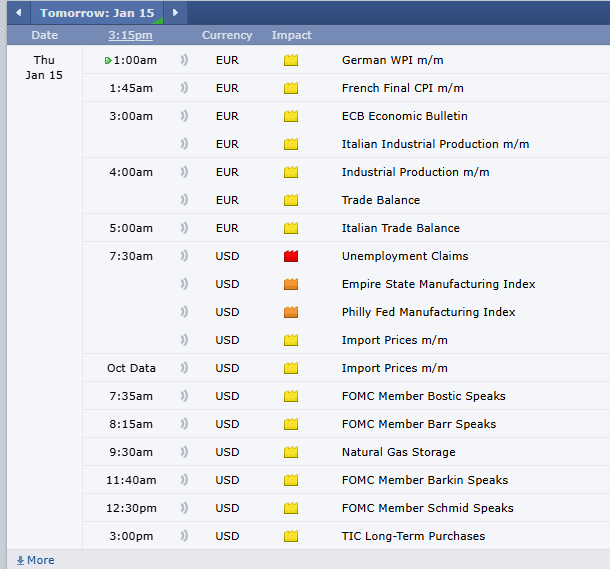This screenshot has width=610, height=569.
Task: Open the Tomorrow: Jan 15 date tab
Action: coord(97,13)
